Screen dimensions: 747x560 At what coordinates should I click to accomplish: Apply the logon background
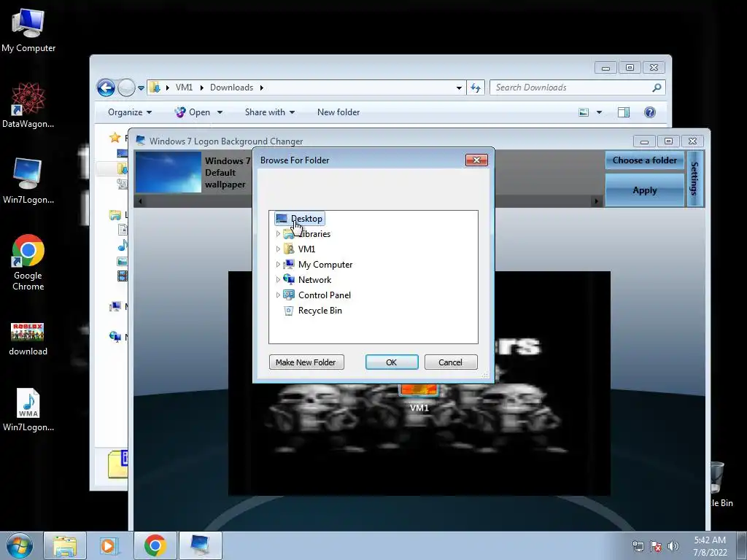(x=645, y=190)
